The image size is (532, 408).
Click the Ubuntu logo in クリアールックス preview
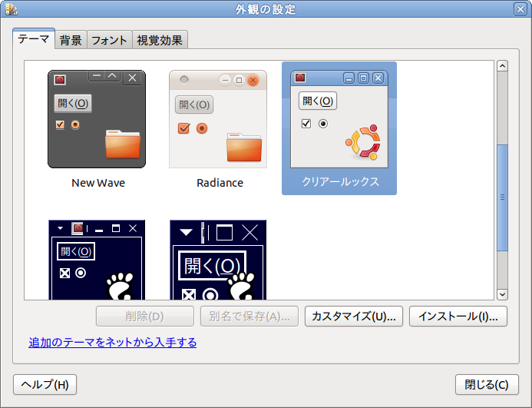pyautogui.click(x=363, y=142)
